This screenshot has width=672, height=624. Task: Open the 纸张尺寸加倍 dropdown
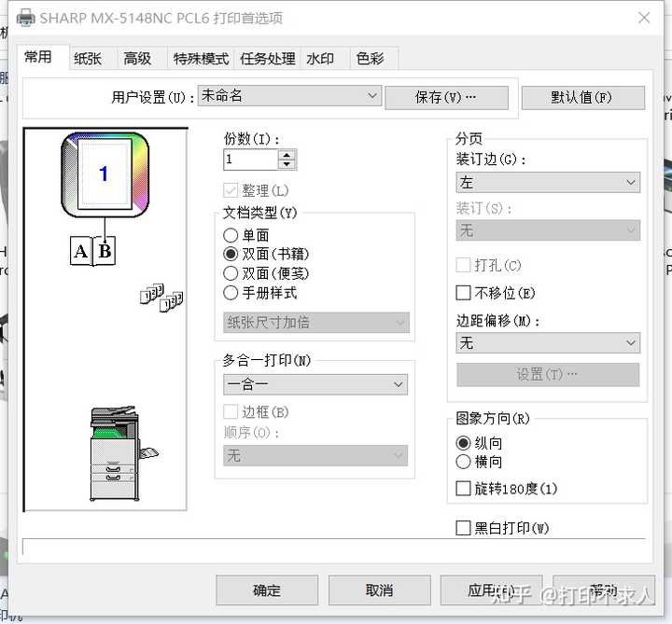(316, 322)
